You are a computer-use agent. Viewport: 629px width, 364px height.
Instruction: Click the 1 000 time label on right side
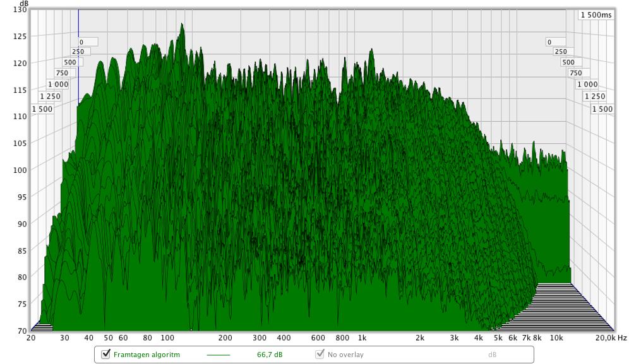[x=588, y=85]
